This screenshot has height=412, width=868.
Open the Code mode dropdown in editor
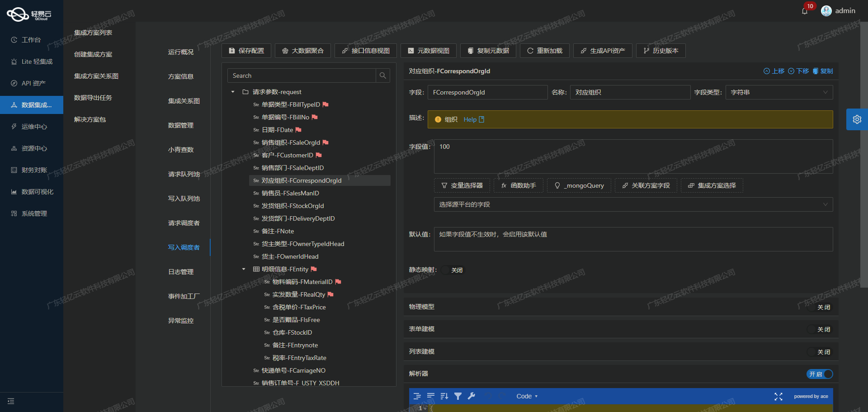tap(527, 396)
